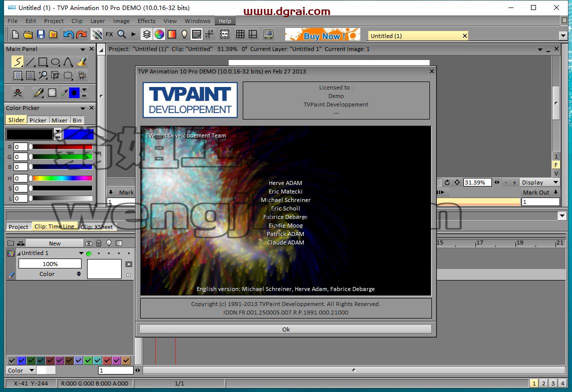This screenshot has width=572, height=392.
Task: Close the about dialog with X
Action: click(x=431, y=71)
